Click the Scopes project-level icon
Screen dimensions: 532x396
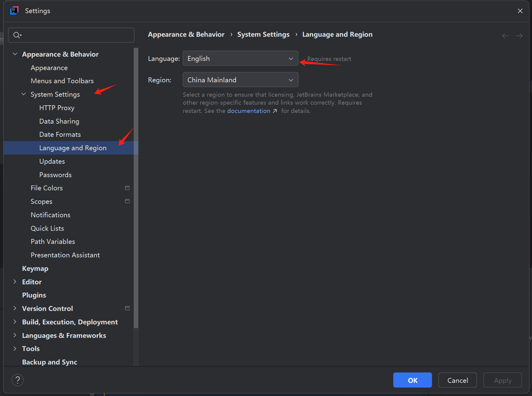click(x=127, y=201)
